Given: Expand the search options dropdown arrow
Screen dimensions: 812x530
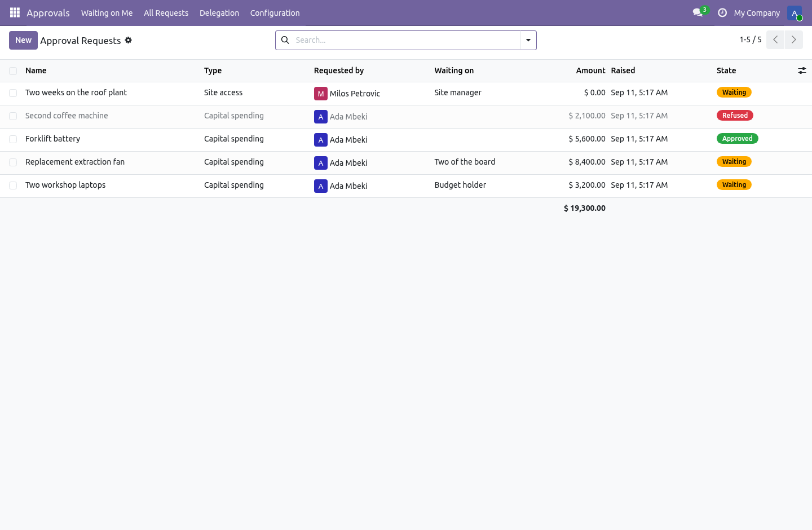Looking at the screenshot, I should (528, 40).
